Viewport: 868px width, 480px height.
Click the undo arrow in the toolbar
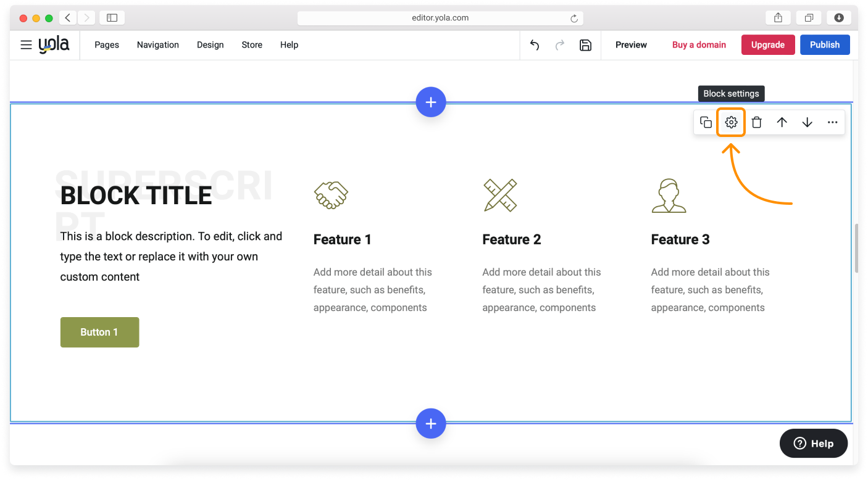click(535, 45)
